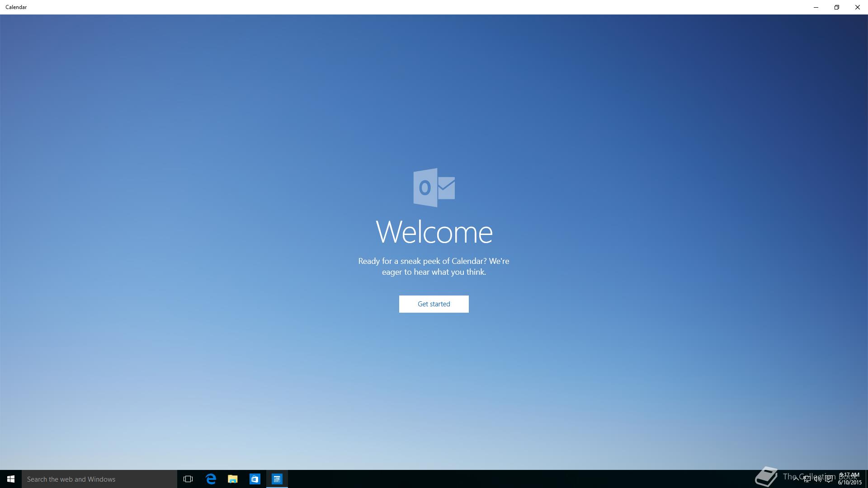The image size is (868, 488).
Task: Click the Get started button
Action: click(434, 304)
